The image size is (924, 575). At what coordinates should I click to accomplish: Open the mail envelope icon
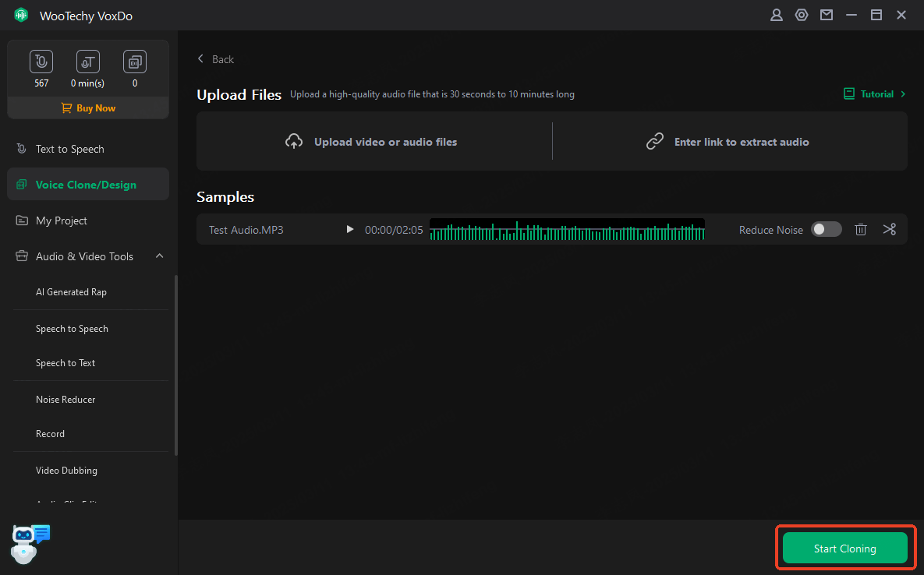[x=826, y=15]
